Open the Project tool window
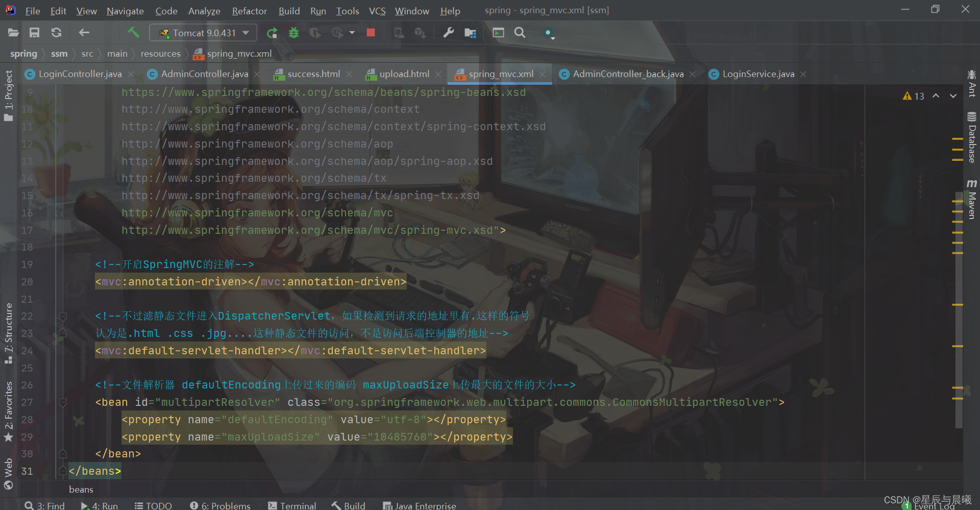 point(8,95)
